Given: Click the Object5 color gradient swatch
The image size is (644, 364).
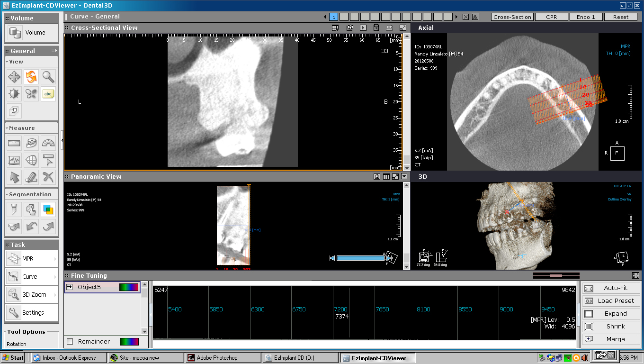Looking at the screenshot, I should 128,287.
